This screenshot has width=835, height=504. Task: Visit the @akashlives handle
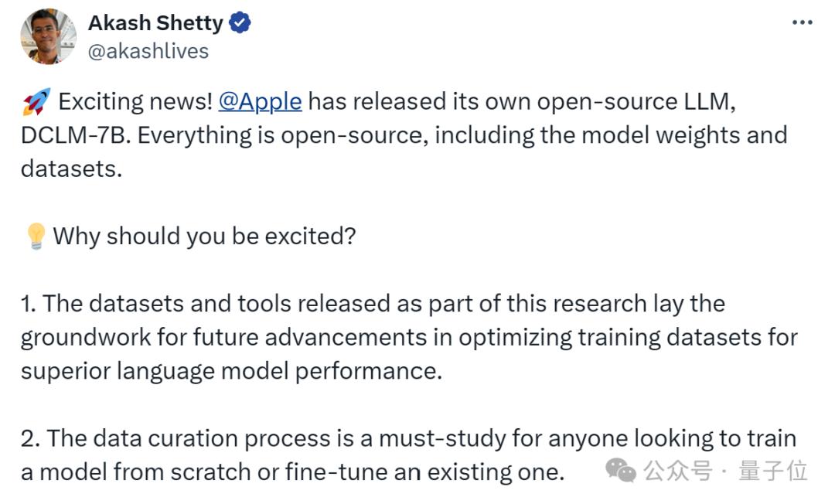[x=148, y=51]
